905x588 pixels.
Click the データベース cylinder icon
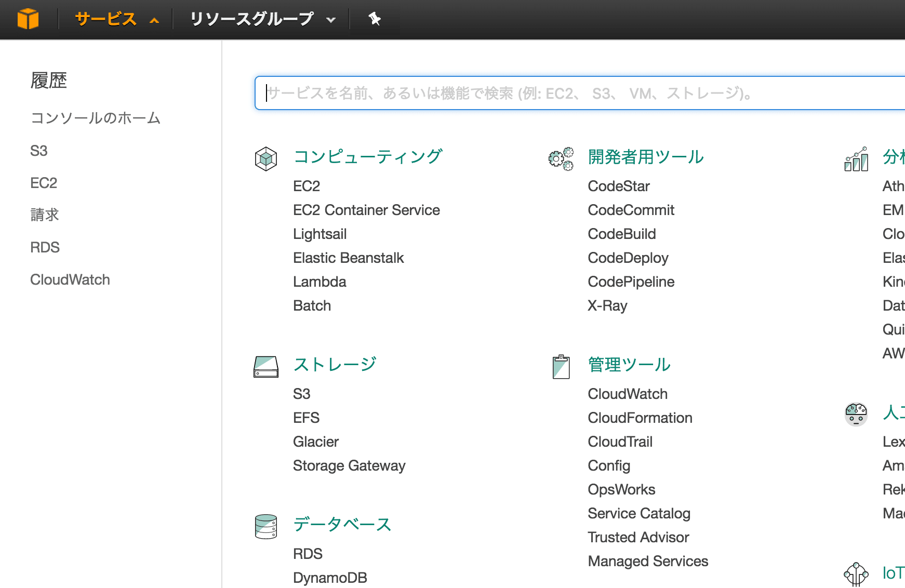pyautogui.click(x=266, y=527)
